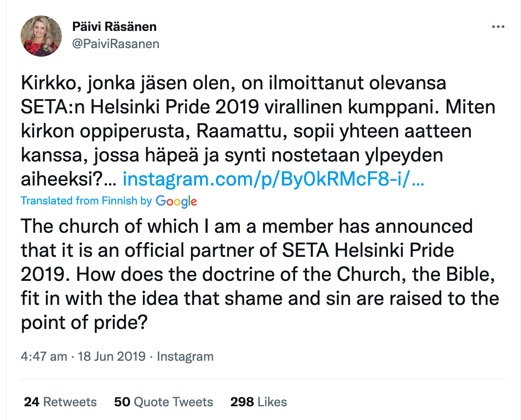View the 298 Likes list
521x420 pixels.
[258, 402]
